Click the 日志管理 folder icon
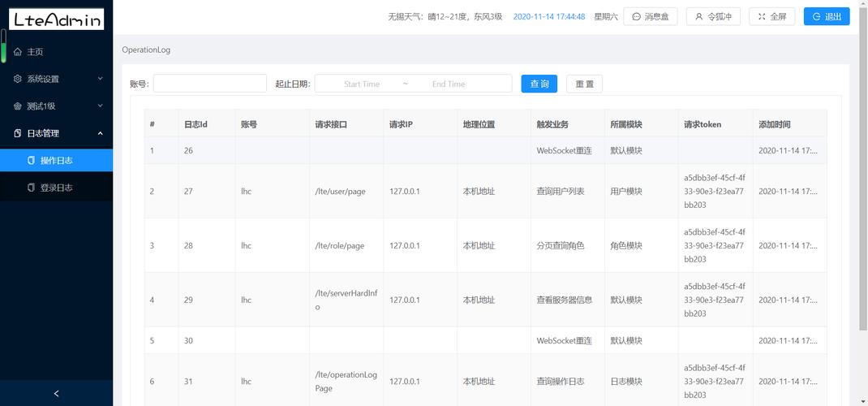Viewport: 868px width, 406px height. click(18, 133)
